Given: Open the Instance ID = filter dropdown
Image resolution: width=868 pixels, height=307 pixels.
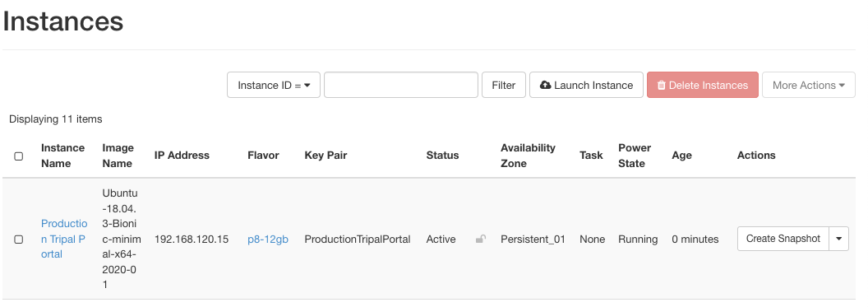Looking at the screenshot, I should (274, 86).
